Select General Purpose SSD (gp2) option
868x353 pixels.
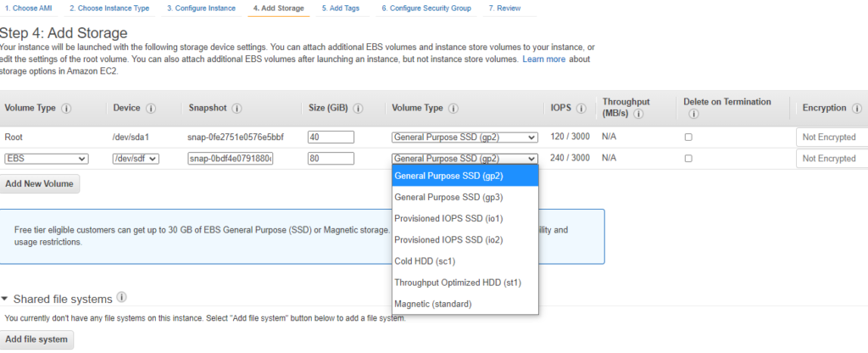point(465,176)
